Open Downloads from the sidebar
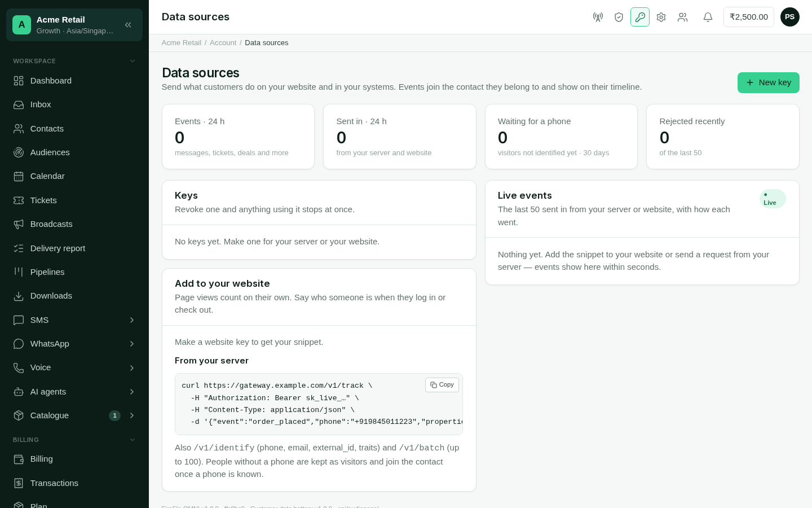 point(74,296)
